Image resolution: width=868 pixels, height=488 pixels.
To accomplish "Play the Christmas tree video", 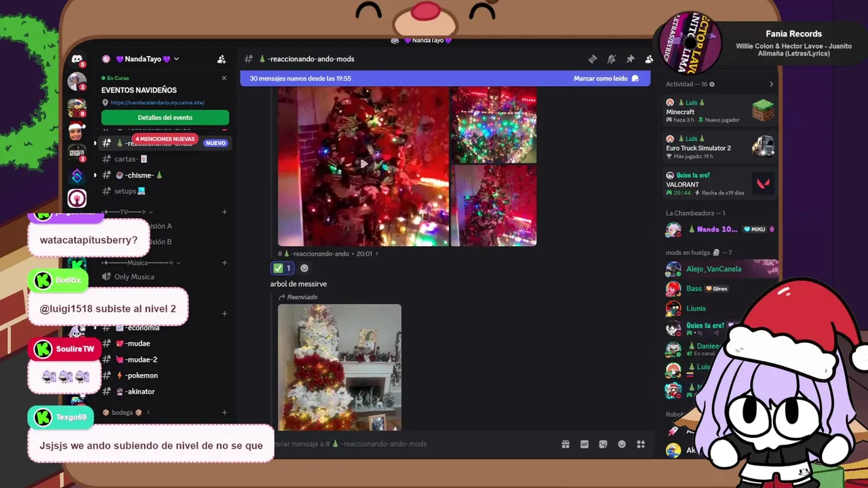I will pyautogui.click(x=363, y=163).
